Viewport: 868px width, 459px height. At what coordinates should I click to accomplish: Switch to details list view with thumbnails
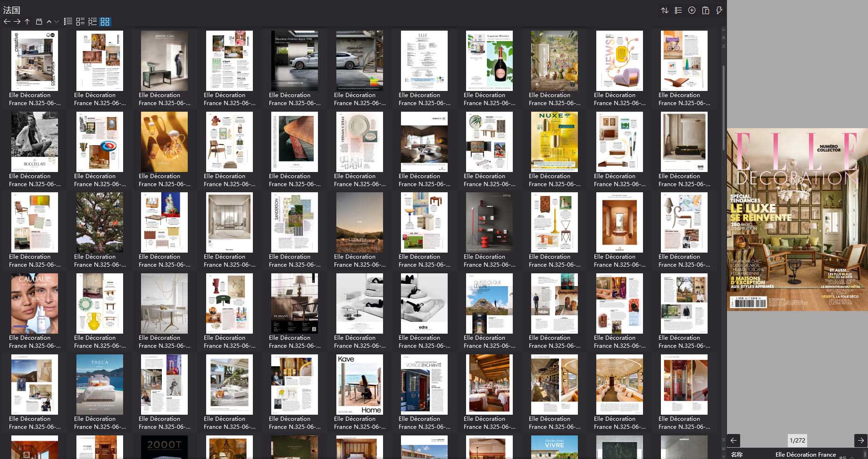tap(92, 22)
